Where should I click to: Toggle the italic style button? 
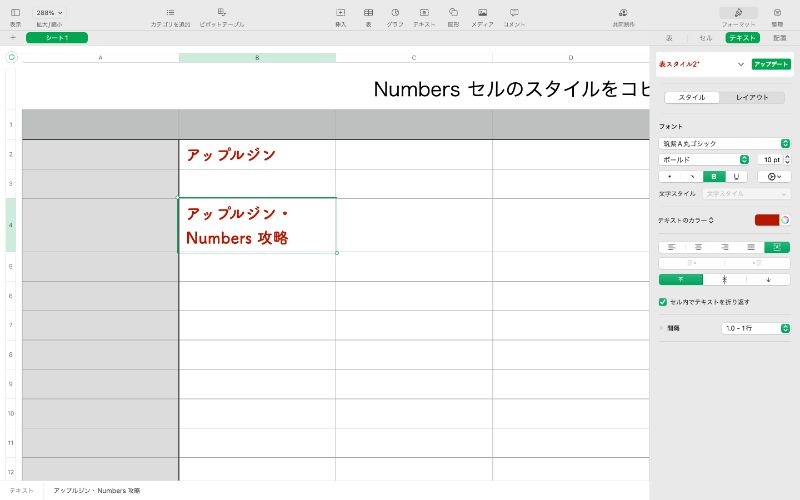(x=692, y=177)
